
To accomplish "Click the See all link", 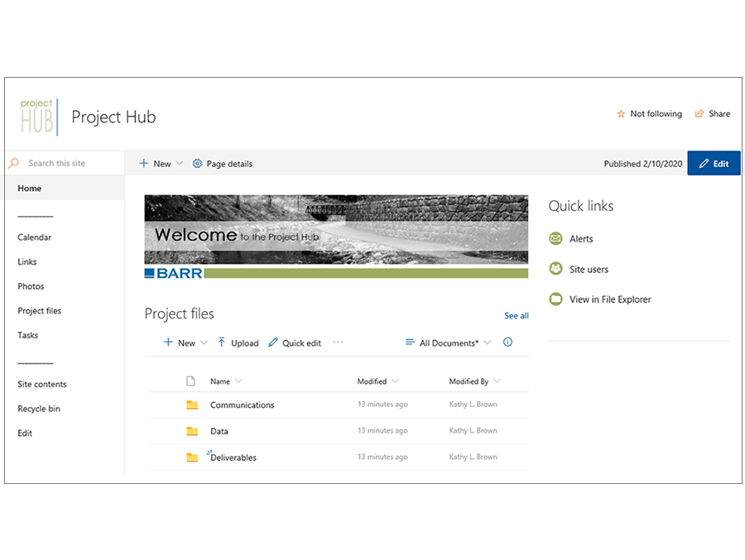I will pyautogui.click(x=516, y=316).
